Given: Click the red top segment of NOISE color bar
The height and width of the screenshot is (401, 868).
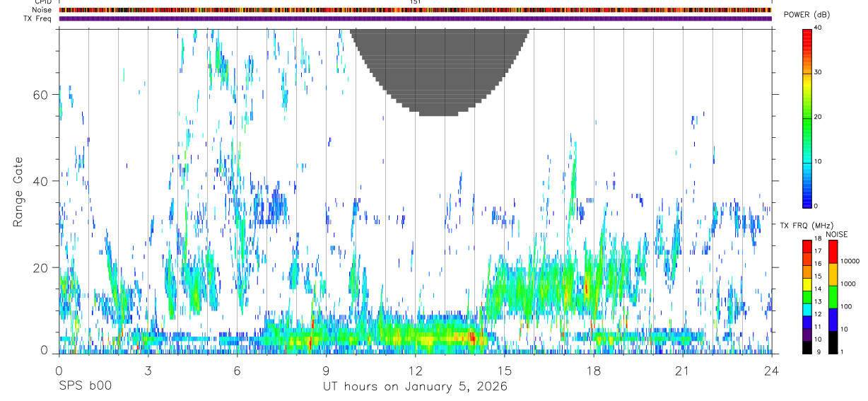Looking at the screenshot, I should (x=833, y=252).
